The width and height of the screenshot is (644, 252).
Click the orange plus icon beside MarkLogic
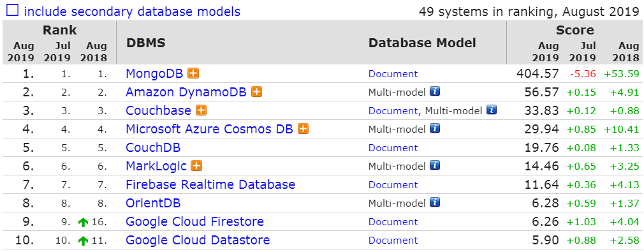click(x=197, y=166)
